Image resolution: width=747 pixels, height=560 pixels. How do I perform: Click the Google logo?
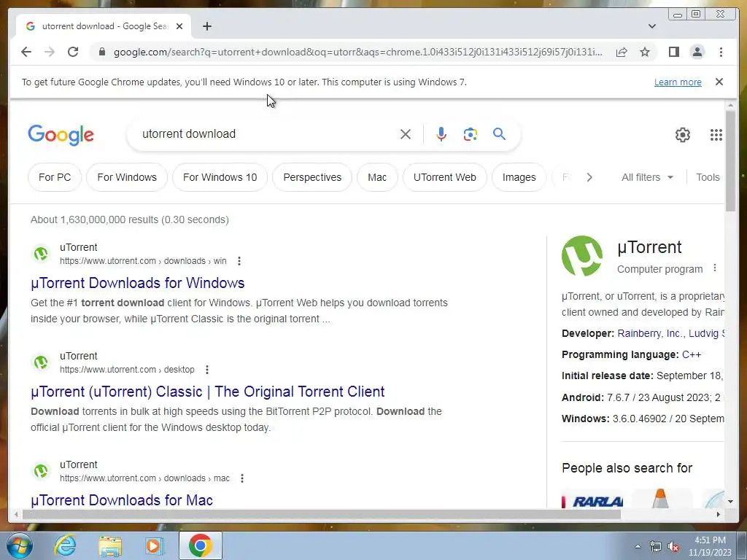pyautogui.click(x=61, y=135)
